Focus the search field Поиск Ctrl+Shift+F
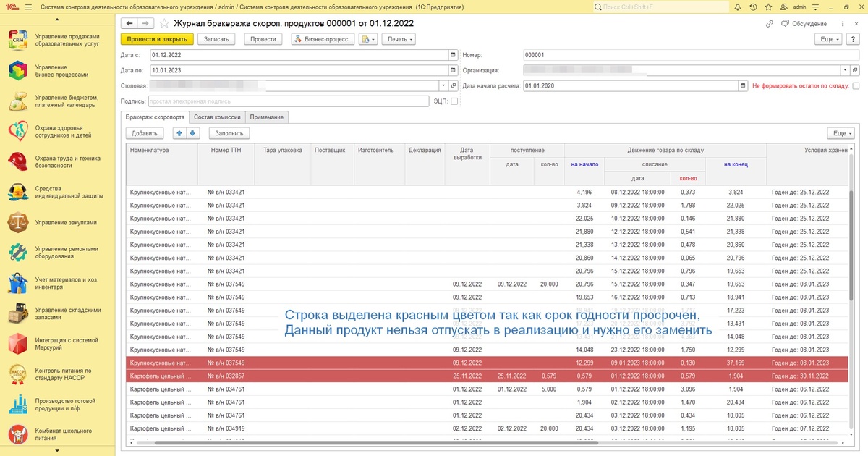Screen dimensions: 868x456 tap(660, 7)
